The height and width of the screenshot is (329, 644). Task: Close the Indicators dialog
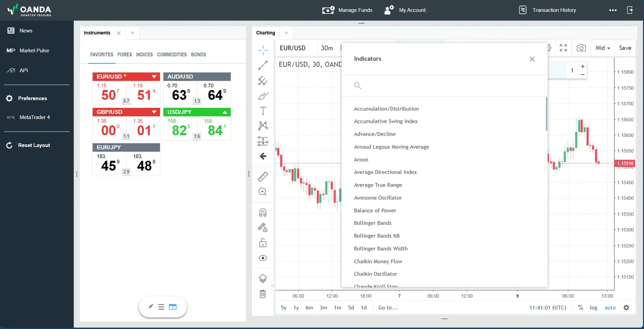pyautogui.click(x=532, y=59)
